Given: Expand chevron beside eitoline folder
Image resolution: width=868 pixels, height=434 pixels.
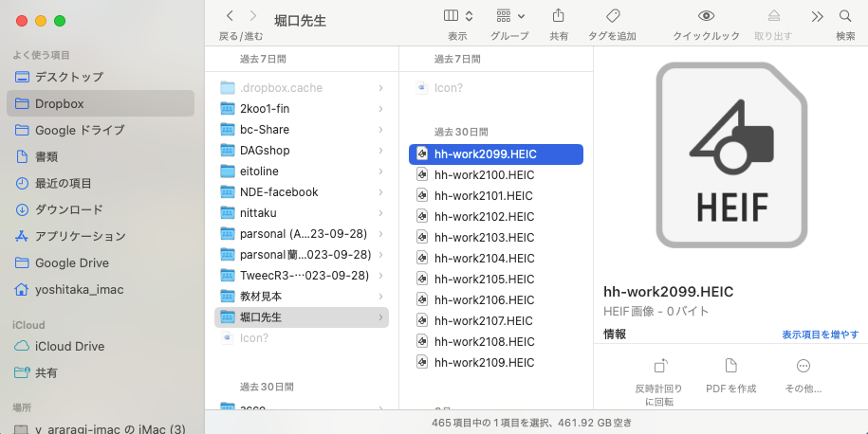Looking at the screenshot, I should (x=380, y=172).
